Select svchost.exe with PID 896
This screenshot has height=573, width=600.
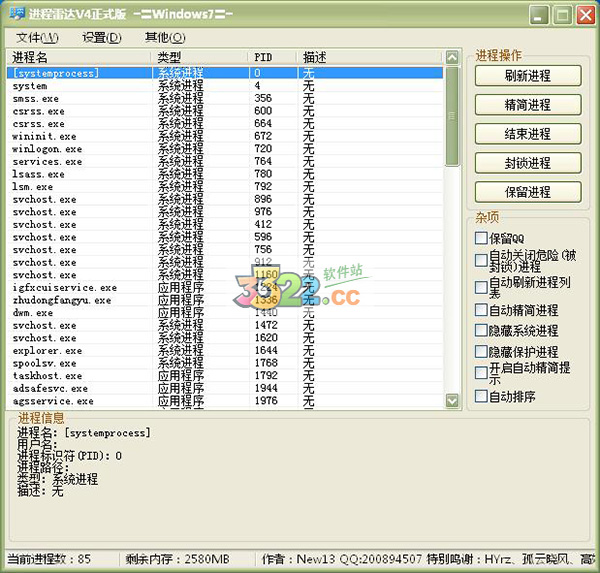click(225, 199)
